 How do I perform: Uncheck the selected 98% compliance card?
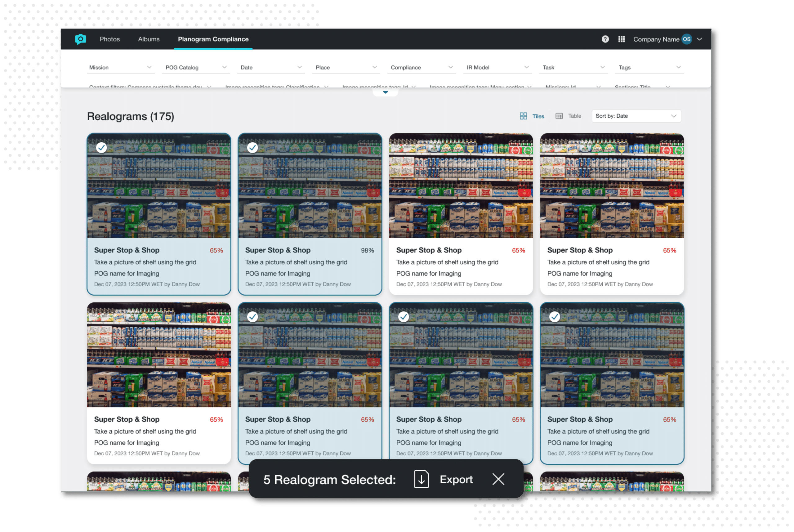pos(252,148)
